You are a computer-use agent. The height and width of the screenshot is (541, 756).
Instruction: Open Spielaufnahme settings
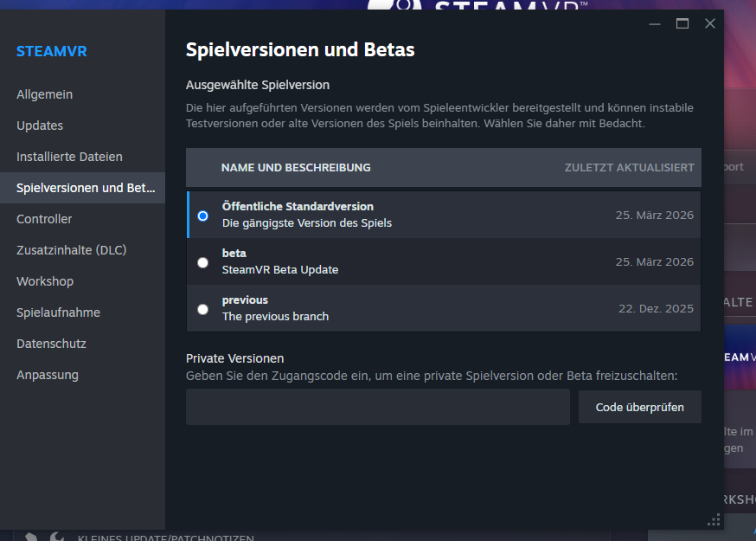[58, 312]
